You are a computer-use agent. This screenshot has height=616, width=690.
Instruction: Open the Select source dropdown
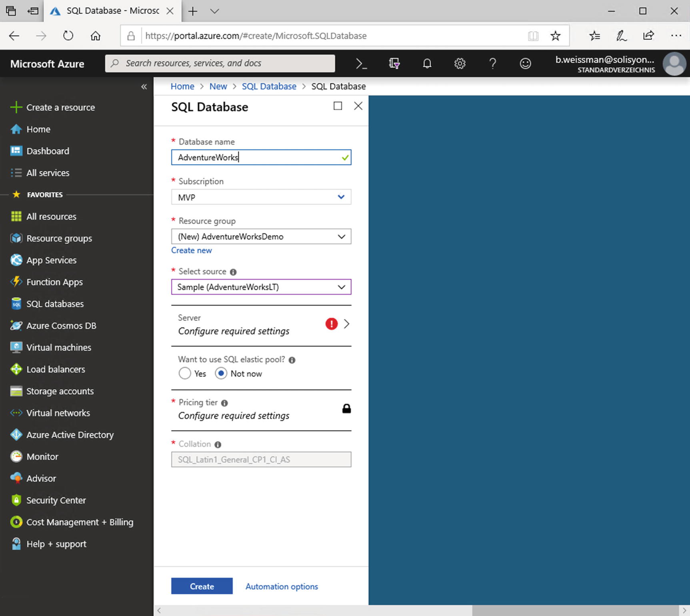tap(261, 287)
